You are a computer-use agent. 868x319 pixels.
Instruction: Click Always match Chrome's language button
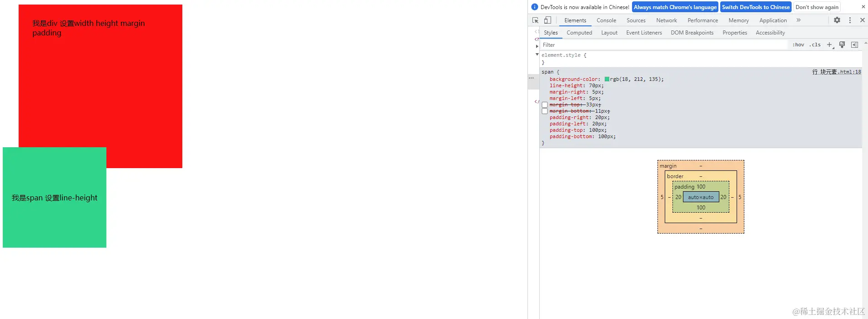coord(675,7)
